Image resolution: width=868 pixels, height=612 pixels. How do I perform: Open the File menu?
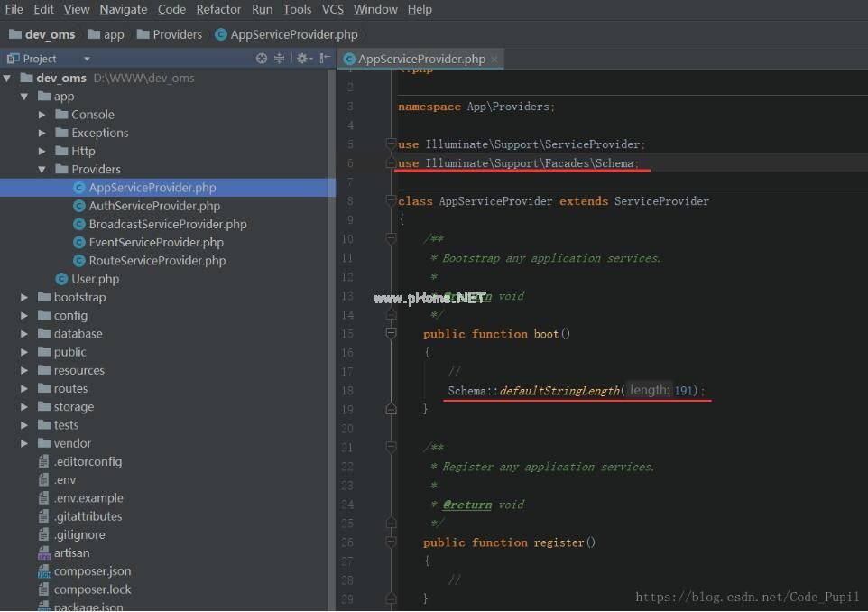tap(14, 9)
